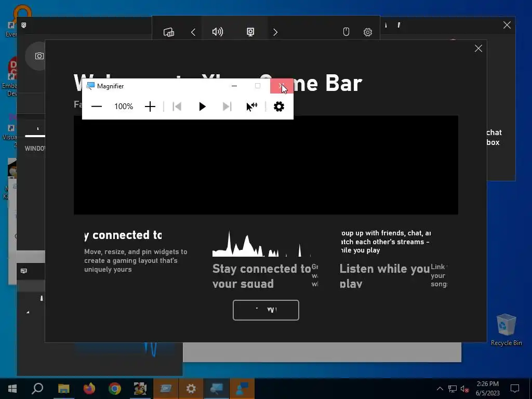Click the 'Stay connected to your squad' heading
532x399 pixels.
[262, 276]
